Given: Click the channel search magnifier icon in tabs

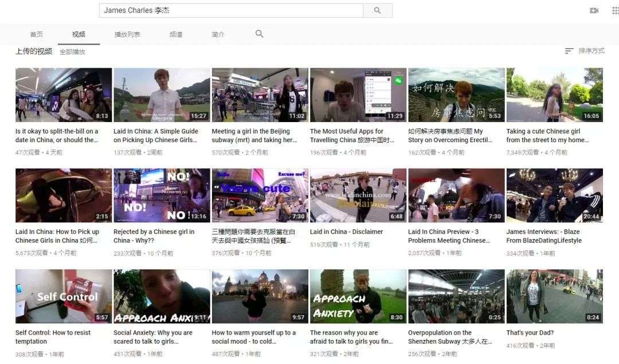Looking at the screenshot, I should point(259,34).
